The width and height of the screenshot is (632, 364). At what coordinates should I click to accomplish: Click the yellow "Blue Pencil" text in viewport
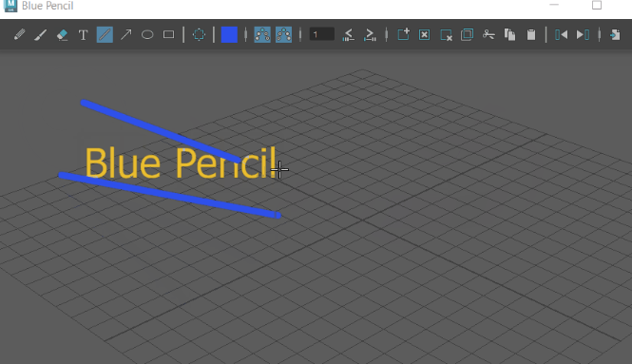pyautogui.click(x=181, y=163)
